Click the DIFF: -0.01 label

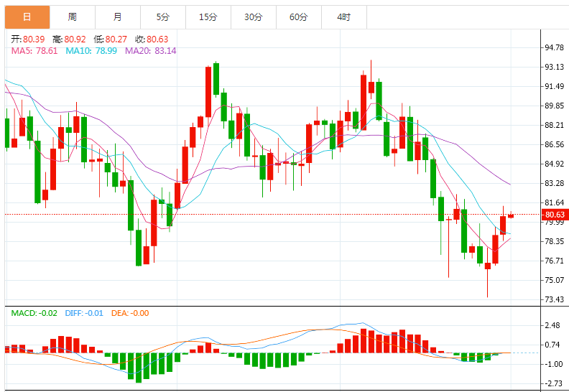coord(84,313)
